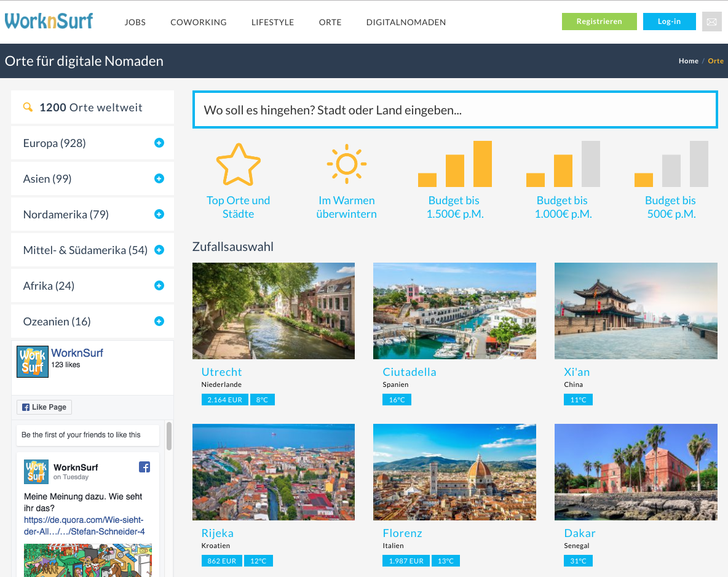Open the DIGITALNOMADEN menu item
The image size is (728, 577).
click(406, 22)
